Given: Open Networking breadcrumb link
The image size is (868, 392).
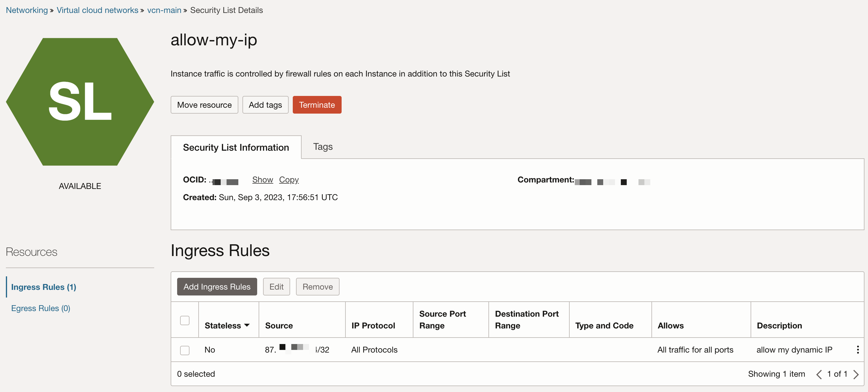Looking at the screenshot, I should [x=26, y=10].
